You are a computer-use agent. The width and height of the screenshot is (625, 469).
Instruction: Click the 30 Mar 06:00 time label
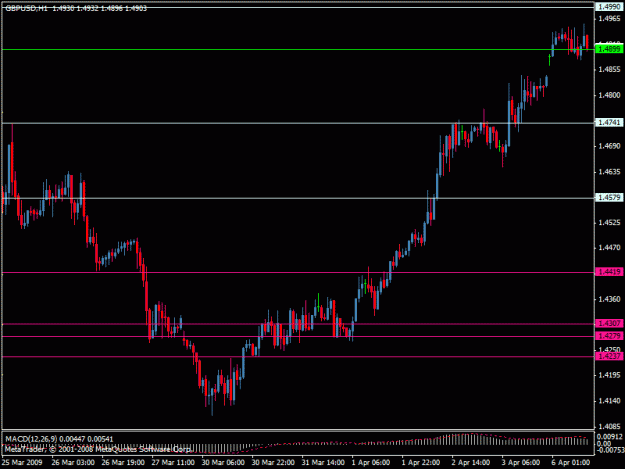click(x=223, y=462)
